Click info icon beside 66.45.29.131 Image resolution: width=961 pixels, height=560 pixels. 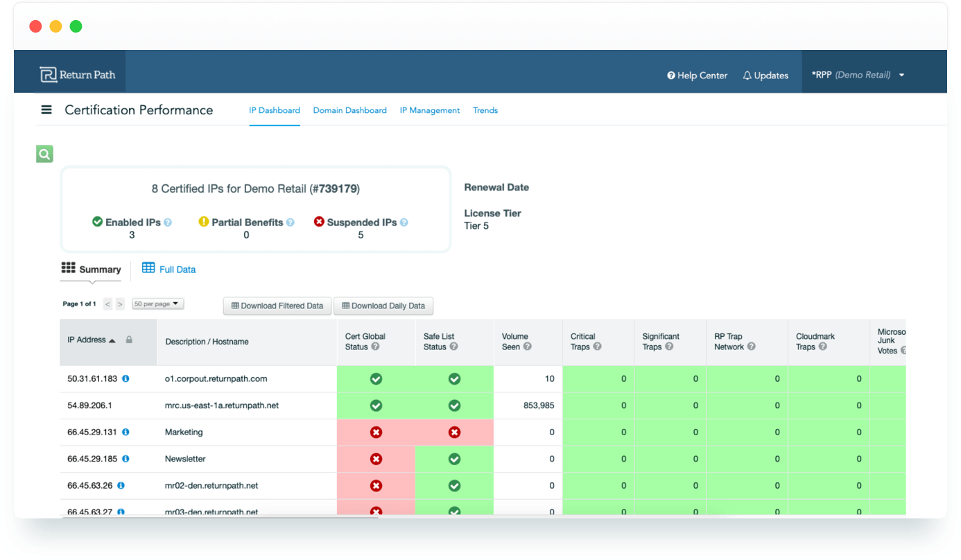(x=125, y=432)
